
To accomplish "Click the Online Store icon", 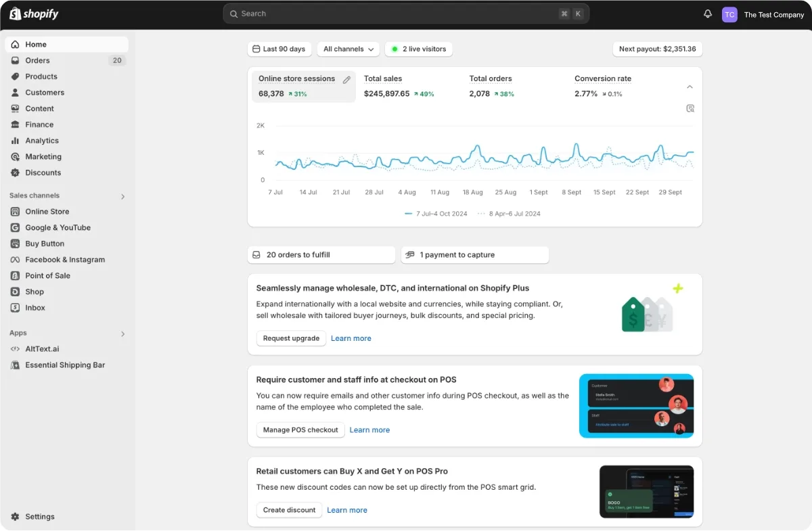I will tap(15, 212).
